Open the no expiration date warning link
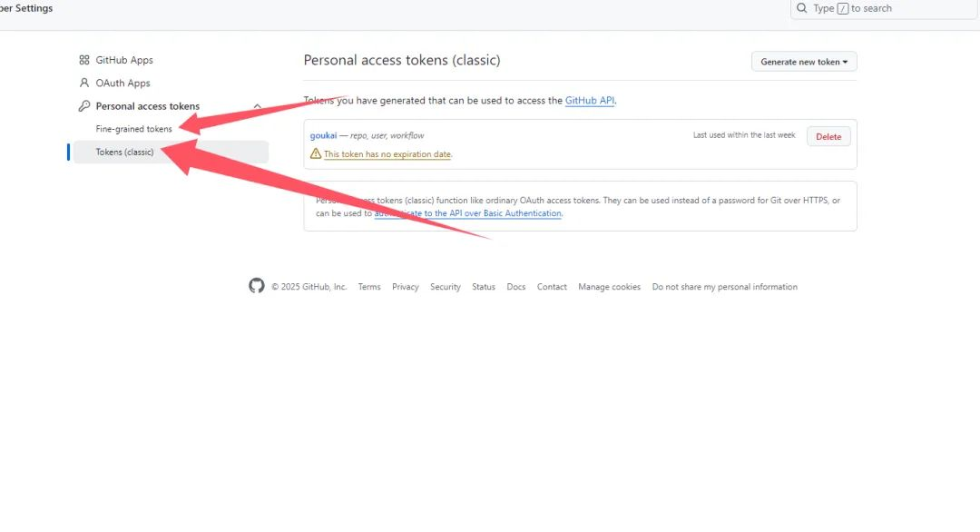Screen dimensions: 980x532 coord(387,154)
